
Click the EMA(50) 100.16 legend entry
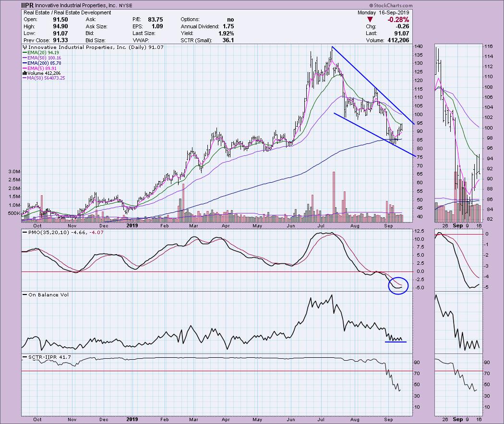pos(42,58)
